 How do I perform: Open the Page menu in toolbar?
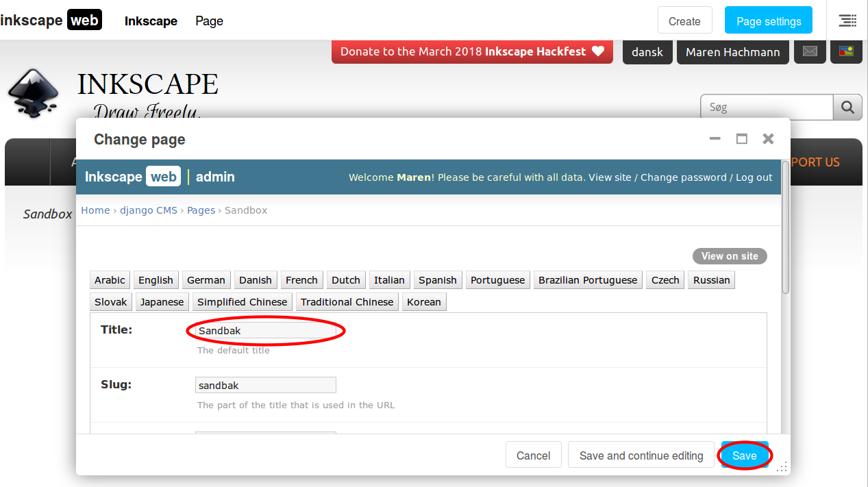click(x=209, y=21)
